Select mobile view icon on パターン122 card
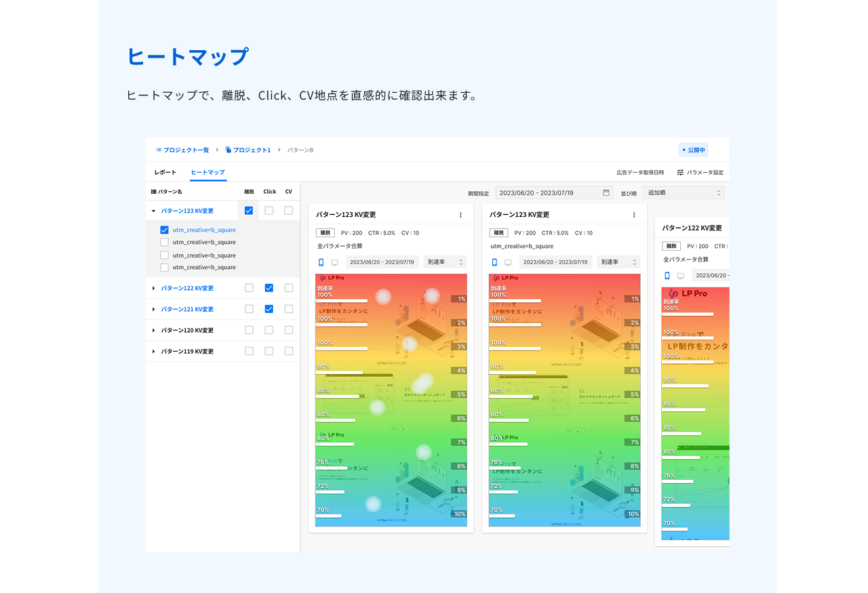Screen dimensions: 868x593 click(x=667, y=276)
